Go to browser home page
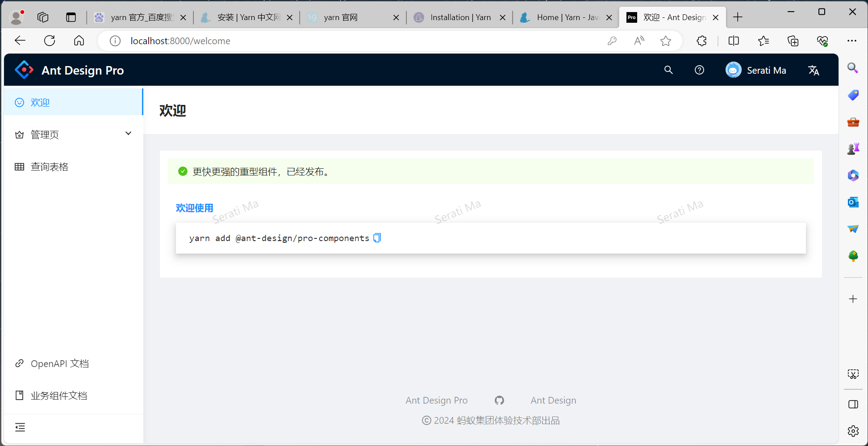The height and width of the screenshot is (446, 868). coord(79,41)
